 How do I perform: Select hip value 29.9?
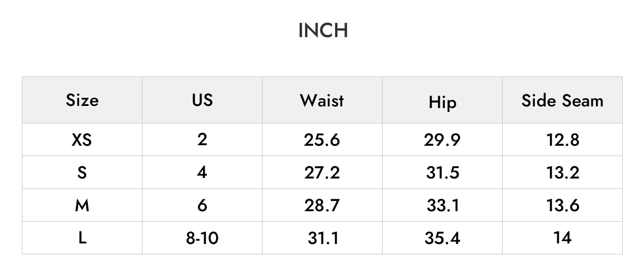(x=442, y=140)
